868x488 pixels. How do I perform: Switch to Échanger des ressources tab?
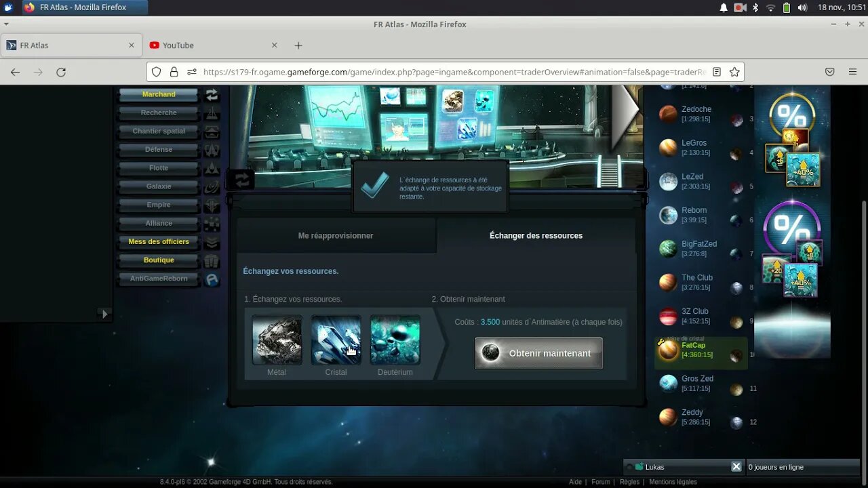tap(536, 236)
